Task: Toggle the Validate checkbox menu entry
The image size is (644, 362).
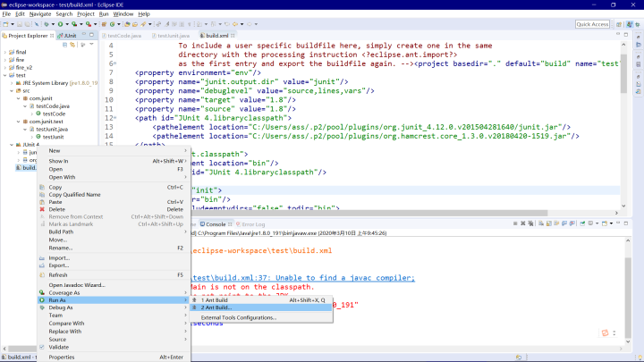Action: (x=42, y=347)
